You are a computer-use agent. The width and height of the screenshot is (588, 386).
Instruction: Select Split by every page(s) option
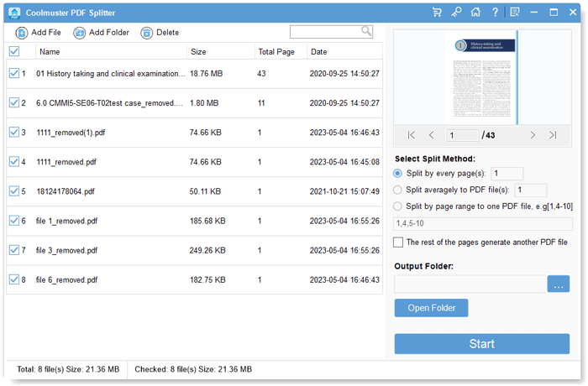coord(397,174)
